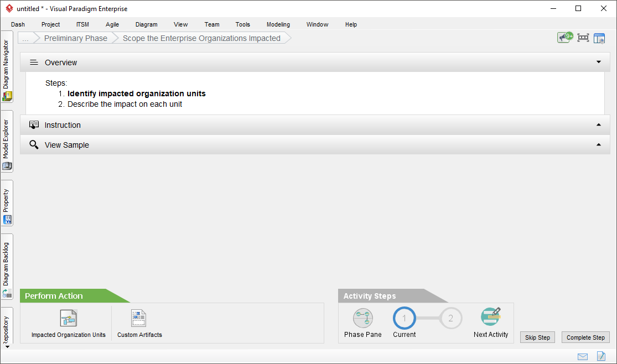Click the mail envelope icon at bottom right

582,357
